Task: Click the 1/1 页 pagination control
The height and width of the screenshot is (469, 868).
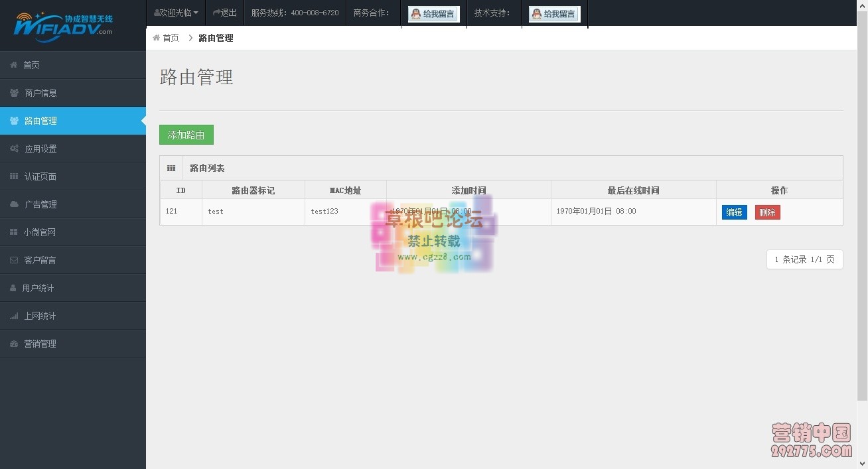Action: tap(804, 259)
